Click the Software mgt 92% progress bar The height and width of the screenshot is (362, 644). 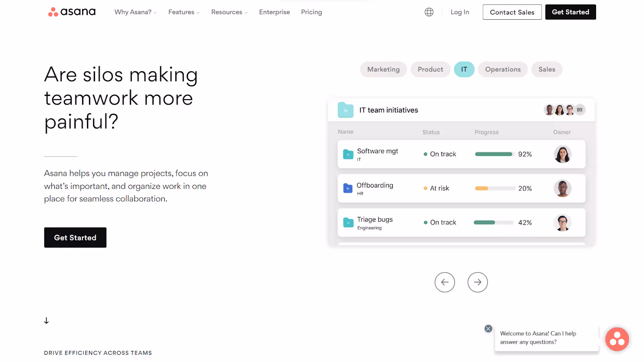495,154
